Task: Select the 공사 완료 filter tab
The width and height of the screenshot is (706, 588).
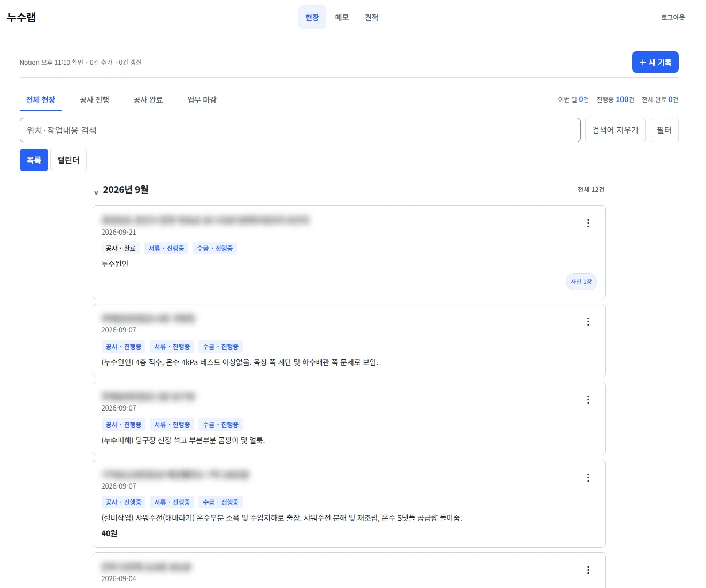Action: 148,100
